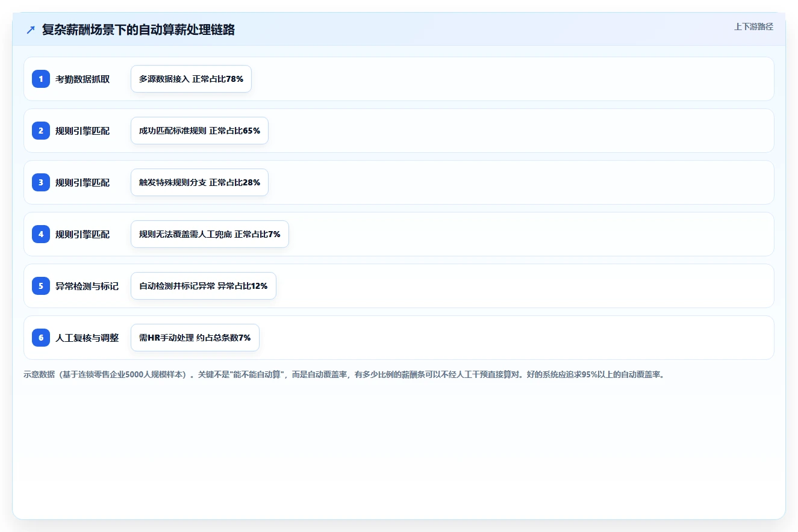798x532 pixels.
Task: Click the 触发特殊规则分支 正常占比28% chip
Action: pyautogui.click(x=199, y=182)
